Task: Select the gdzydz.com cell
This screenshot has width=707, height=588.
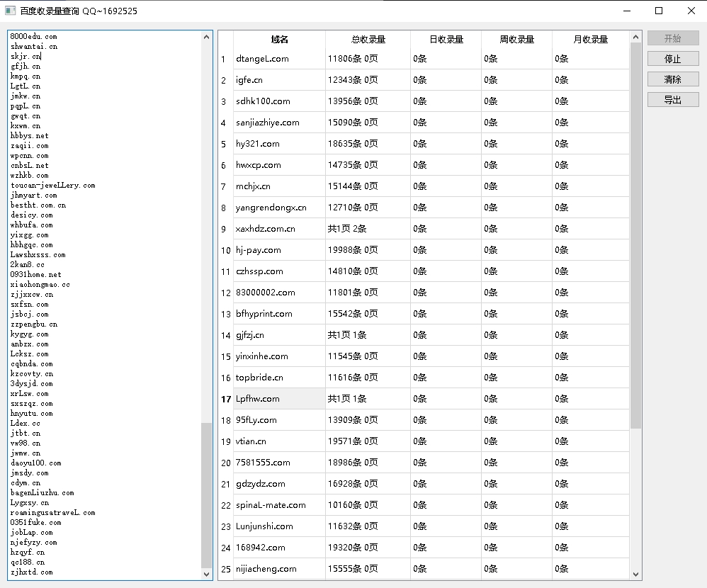Action: pyautogui.click(x=279, y=483)
